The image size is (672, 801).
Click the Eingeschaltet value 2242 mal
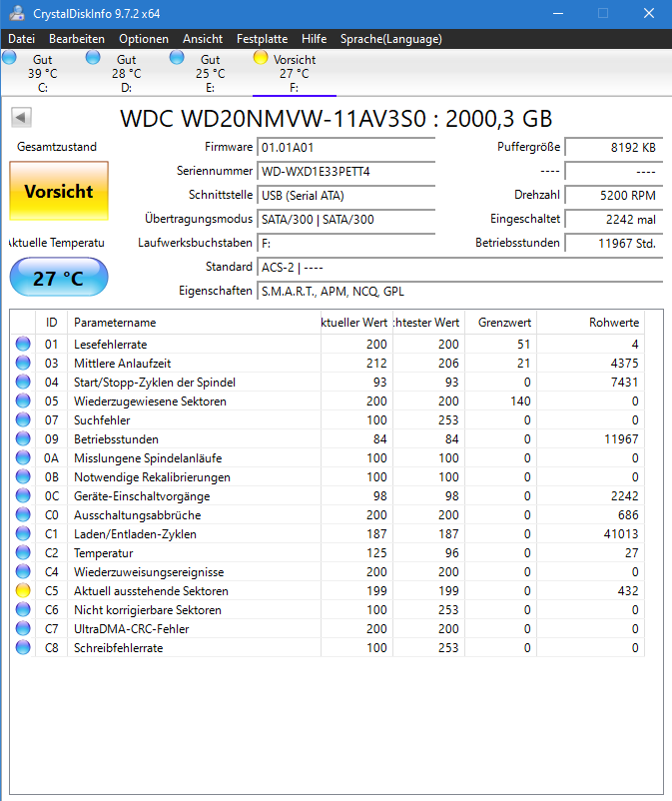click(614, 219)
